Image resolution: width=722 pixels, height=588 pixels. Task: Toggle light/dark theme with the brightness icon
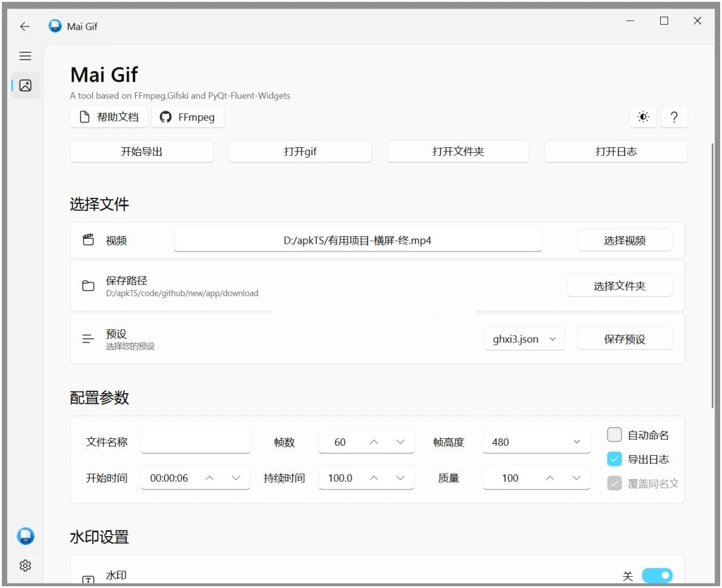point(643,116)
